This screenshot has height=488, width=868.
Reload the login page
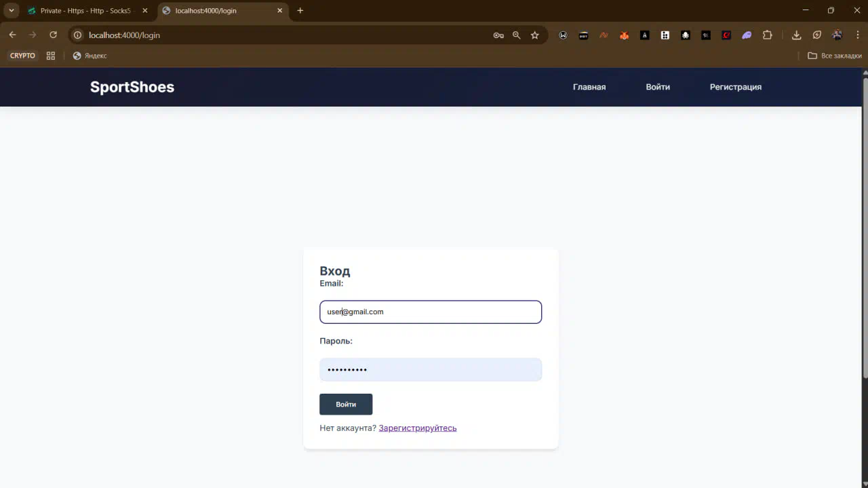[x=53, y=35]
